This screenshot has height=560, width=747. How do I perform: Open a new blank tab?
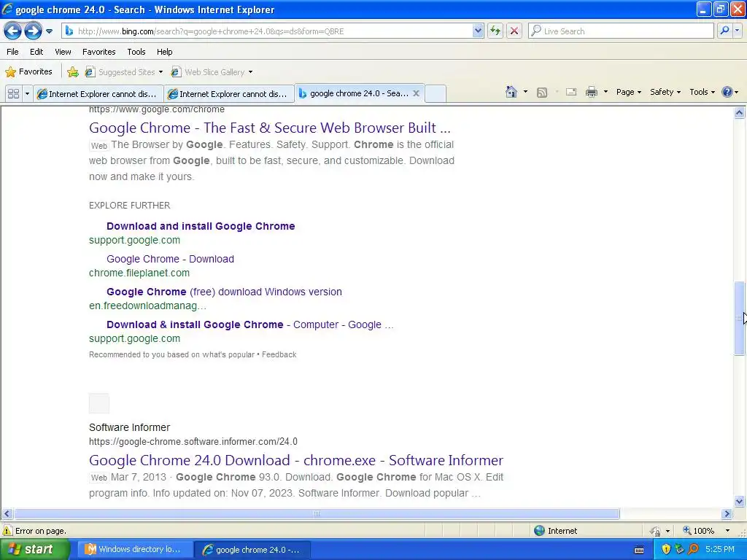(435, 94)
